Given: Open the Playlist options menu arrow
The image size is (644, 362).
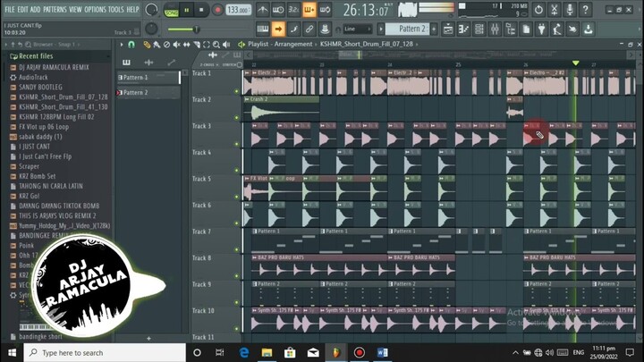Looking at the screenshot, I should coord(122,45).
